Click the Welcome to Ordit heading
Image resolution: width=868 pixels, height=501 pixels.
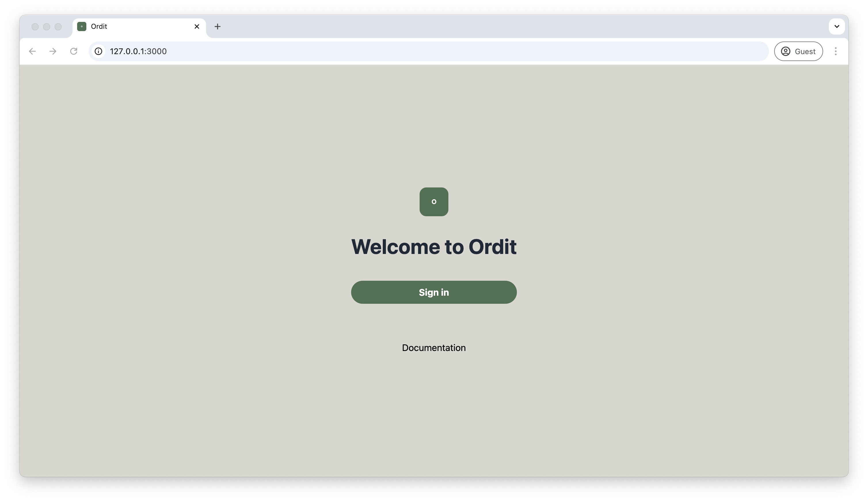click(x=434, y=247)
